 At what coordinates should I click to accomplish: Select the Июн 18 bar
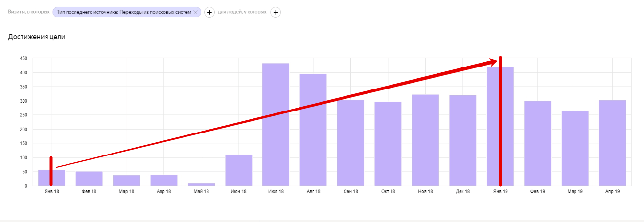click(239, 170)
